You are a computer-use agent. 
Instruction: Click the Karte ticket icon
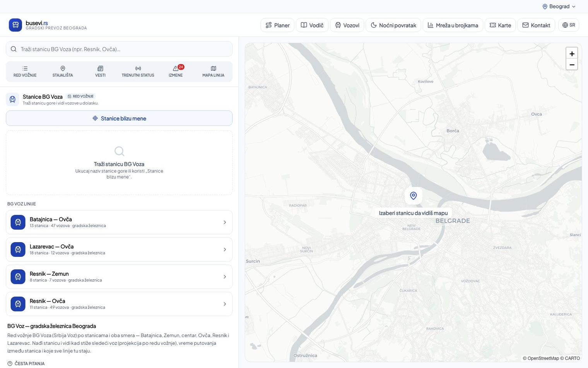(493, 25)
